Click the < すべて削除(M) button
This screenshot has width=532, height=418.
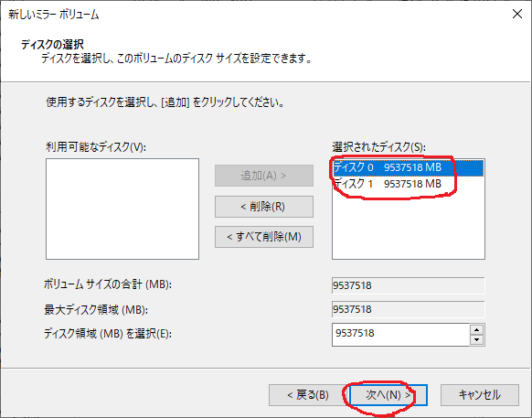click(264, 237)
